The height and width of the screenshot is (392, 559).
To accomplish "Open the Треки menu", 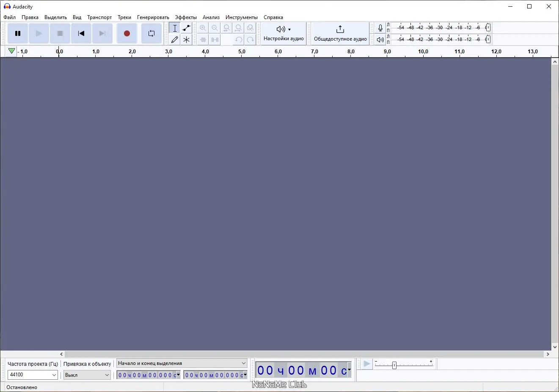I will coord(124,17).
